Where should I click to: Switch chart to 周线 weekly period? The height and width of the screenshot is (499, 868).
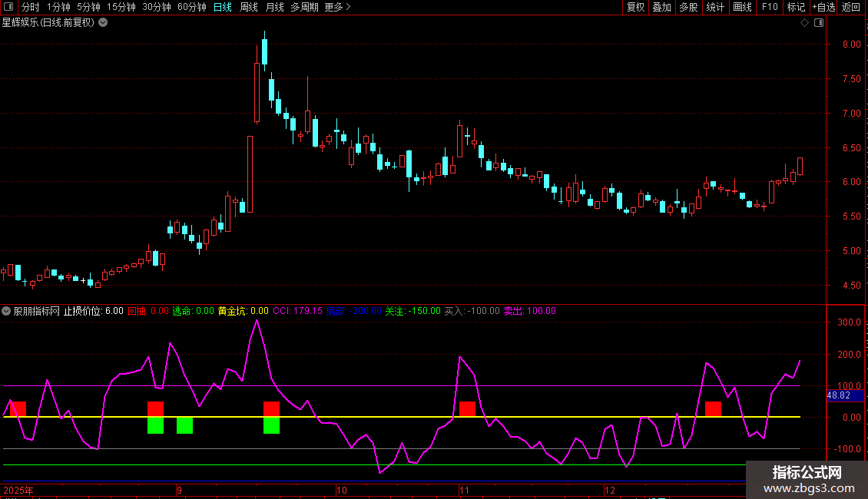[x=249, y=8]
